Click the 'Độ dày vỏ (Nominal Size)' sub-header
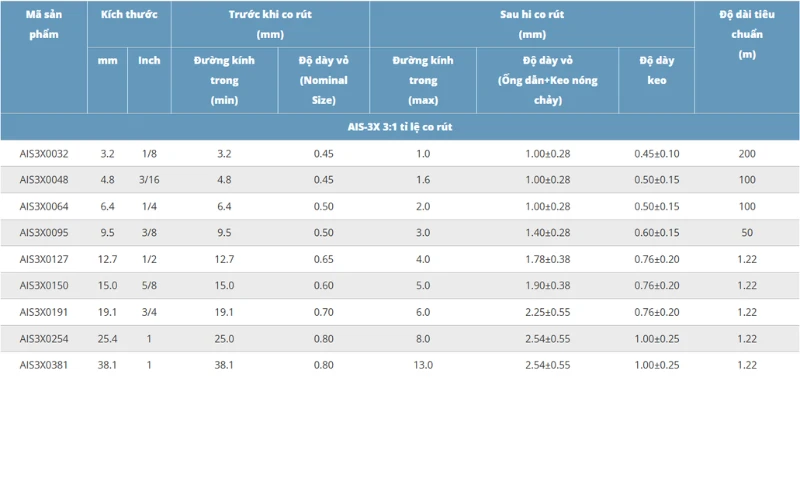 pos(323,80)
